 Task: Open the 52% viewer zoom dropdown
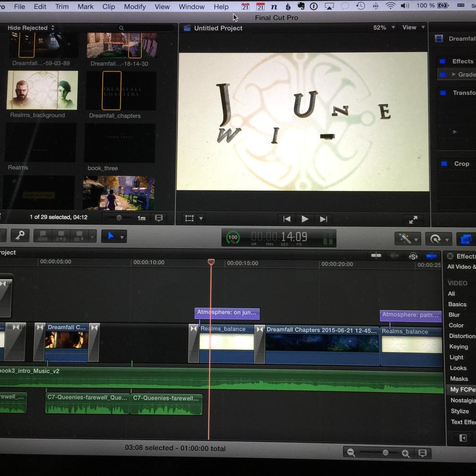tap(384, 27)
